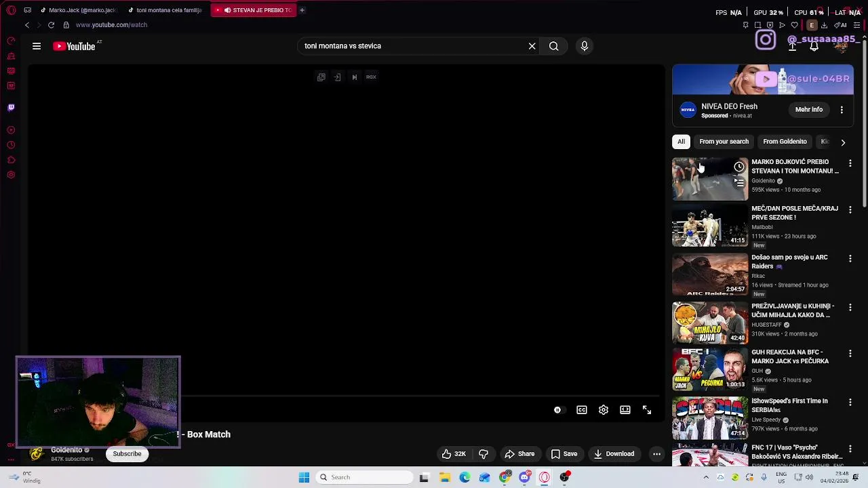Open Twitch in the Opera sidebar

tap(11, 108)
